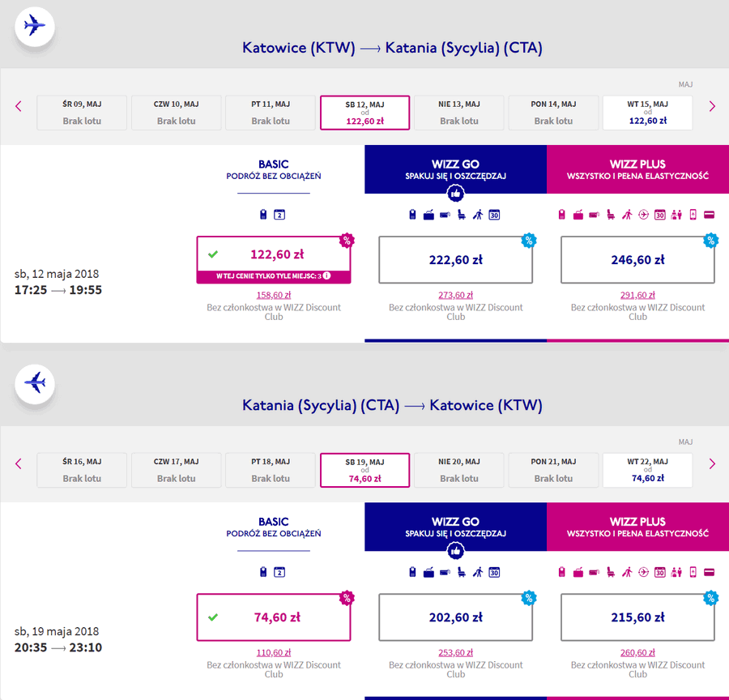Click the seats-left banner W TEJ CENIE
Screen dimensions: 729x700
274,276
